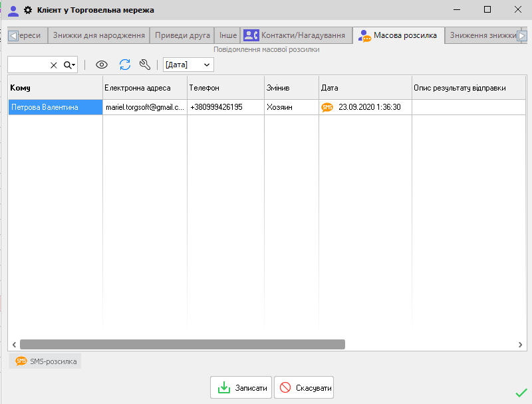532x404 pixels.
Task: Select the Петрова Валентина row
Action: [55, 107]
